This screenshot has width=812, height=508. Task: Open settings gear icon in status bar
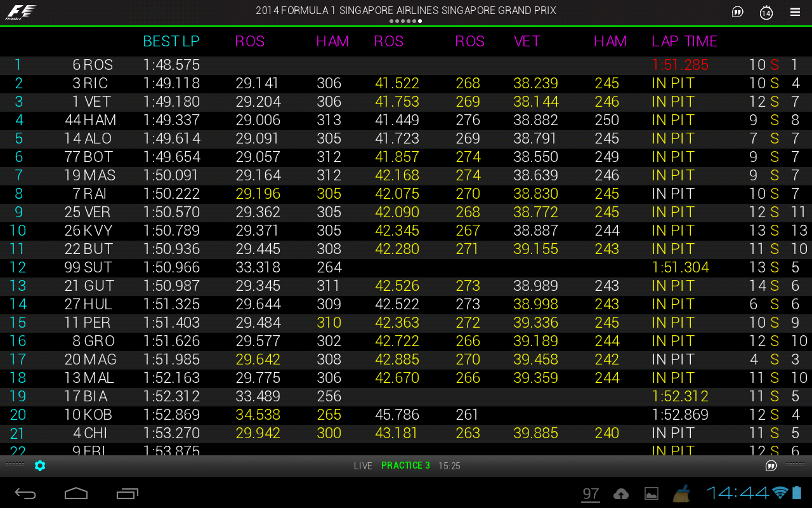40,465
